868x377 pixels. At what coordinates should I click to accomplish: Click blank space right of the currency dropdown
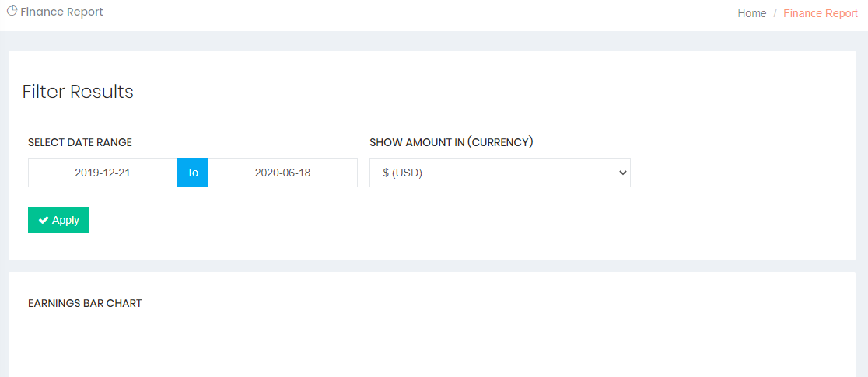739,173
